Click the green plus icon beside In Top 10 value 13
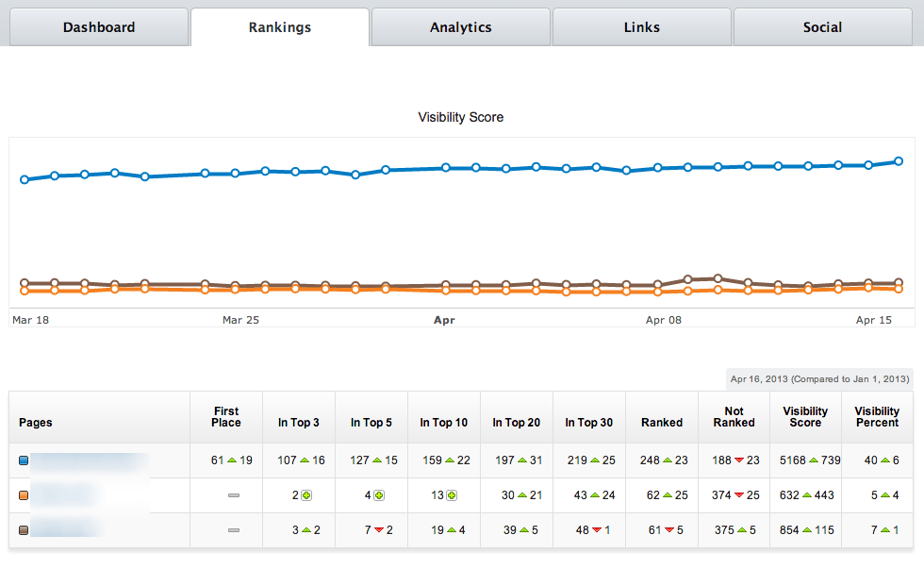 [x=452, y=495]
